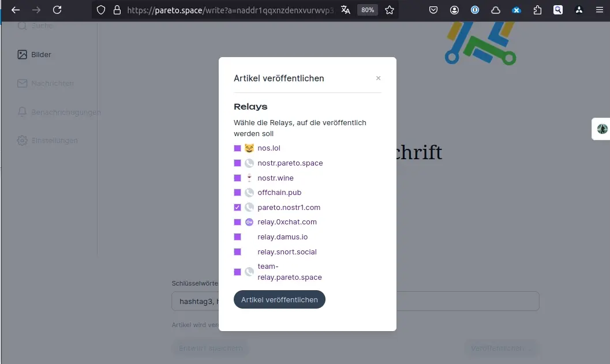The width and height of the screenshot is (610, 364).
Task: Click the blue X extension icon
Action: tap(517, 10)
